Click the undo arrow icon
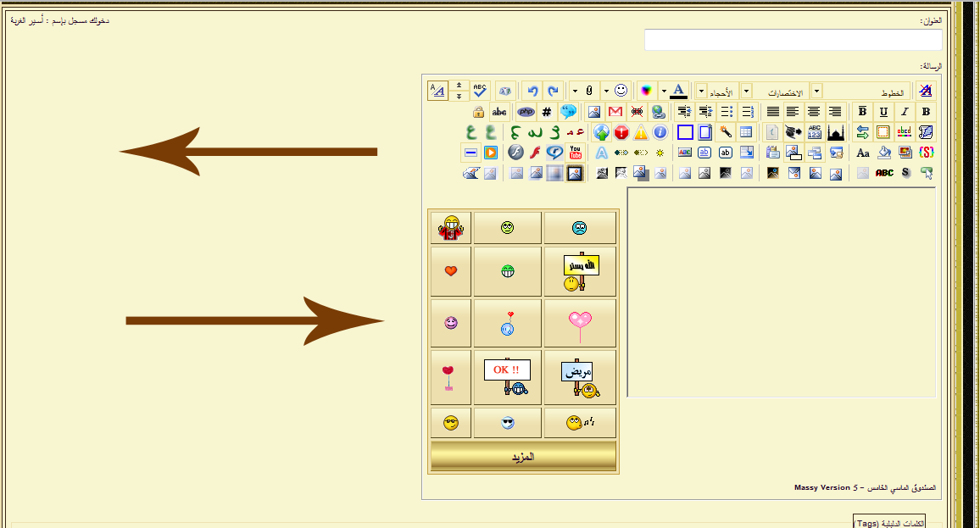The height and width of the screenshot is (528, 980). coord(532,91)
